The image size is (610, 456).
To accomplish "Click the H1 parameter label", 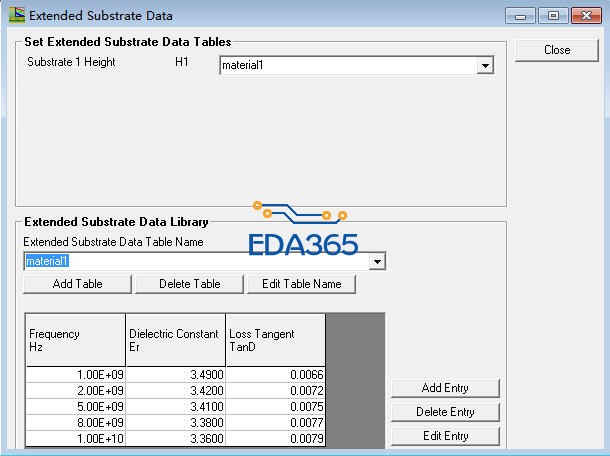I will click(182, 62).
